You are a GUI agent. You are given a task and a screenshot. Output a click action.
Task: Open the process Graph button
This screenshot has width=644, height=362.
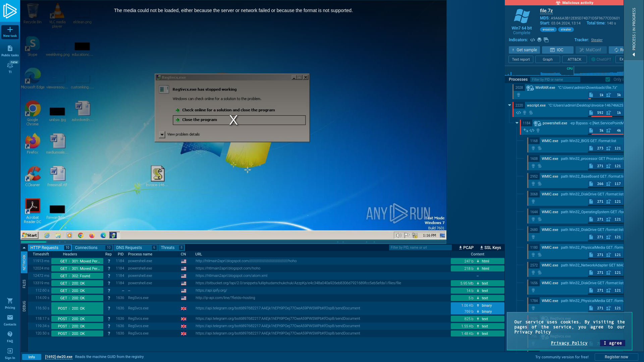click(x=548, y=59)
